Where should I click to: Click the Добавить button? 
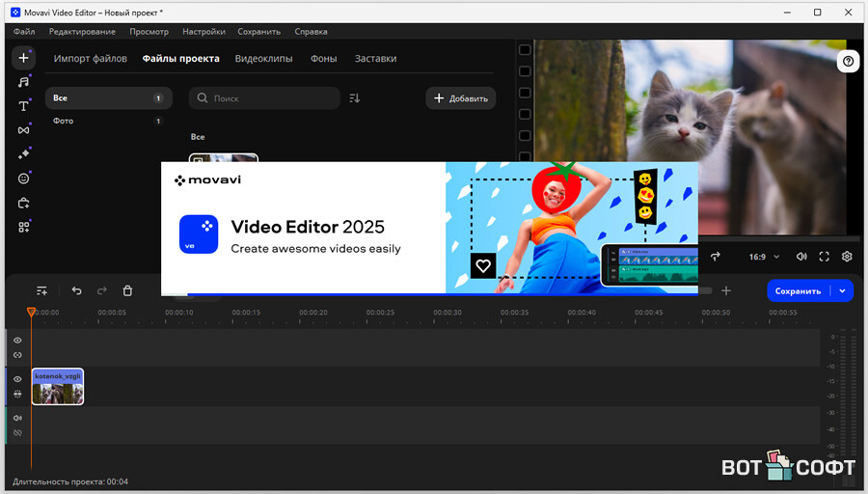tap(461, 98)
